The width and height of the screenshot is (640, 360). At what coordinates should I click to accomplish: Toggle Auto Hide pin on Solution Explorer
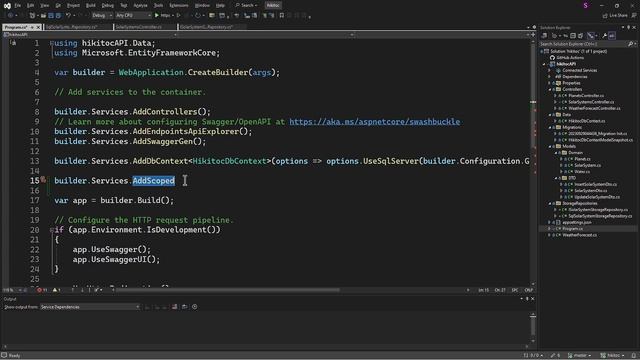point(629,27)
